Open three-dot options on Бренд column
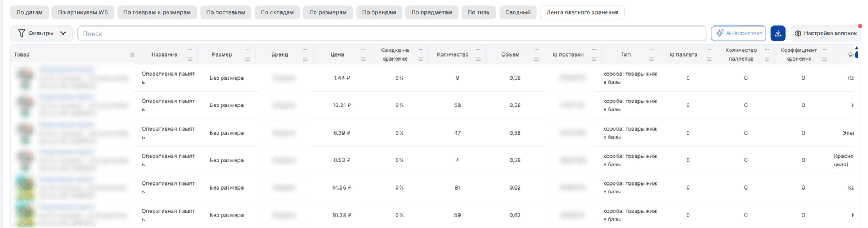 click(x=305, y=49)
